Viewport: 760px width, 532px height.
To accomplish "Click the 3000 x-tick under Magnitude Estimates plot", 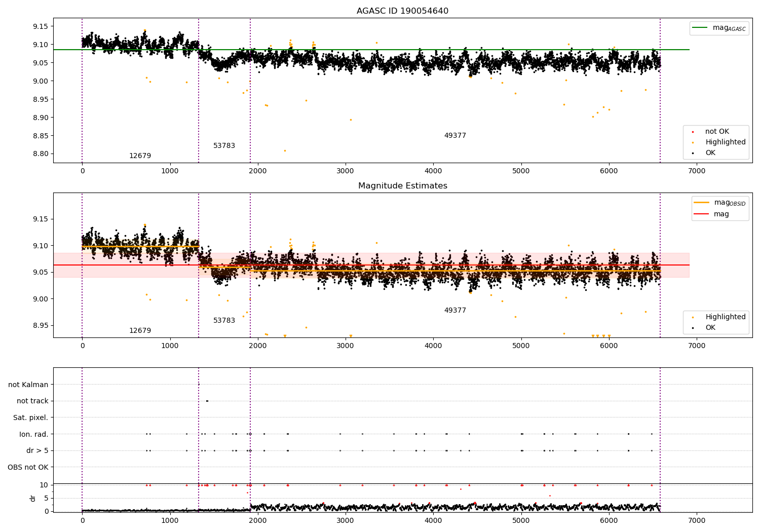I will point(346,346).
